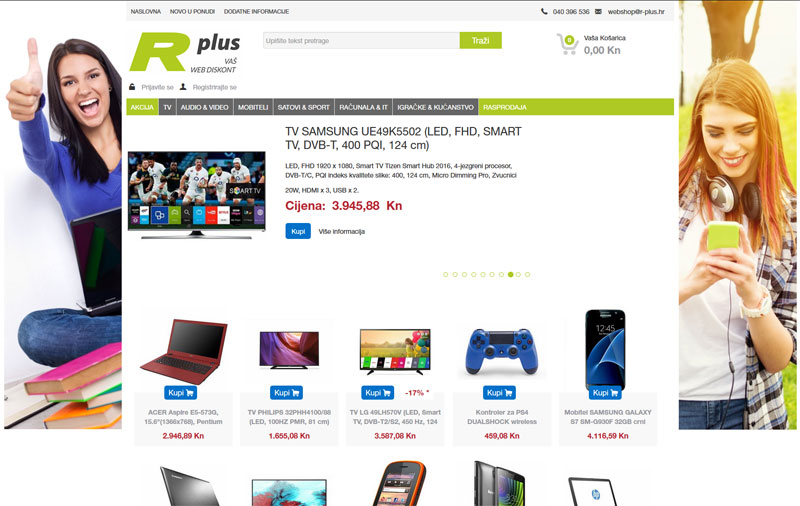Click the R plus logo
The width and height of the screenshot is (800, 506).
pos(185,53)
